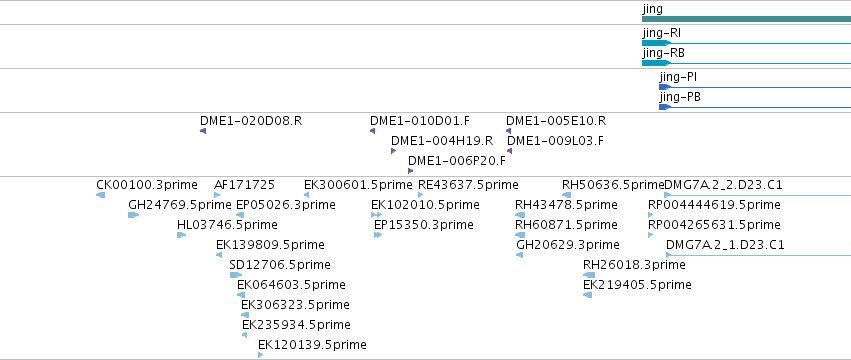Click the jing-RB transcript feature

point(746,63)
